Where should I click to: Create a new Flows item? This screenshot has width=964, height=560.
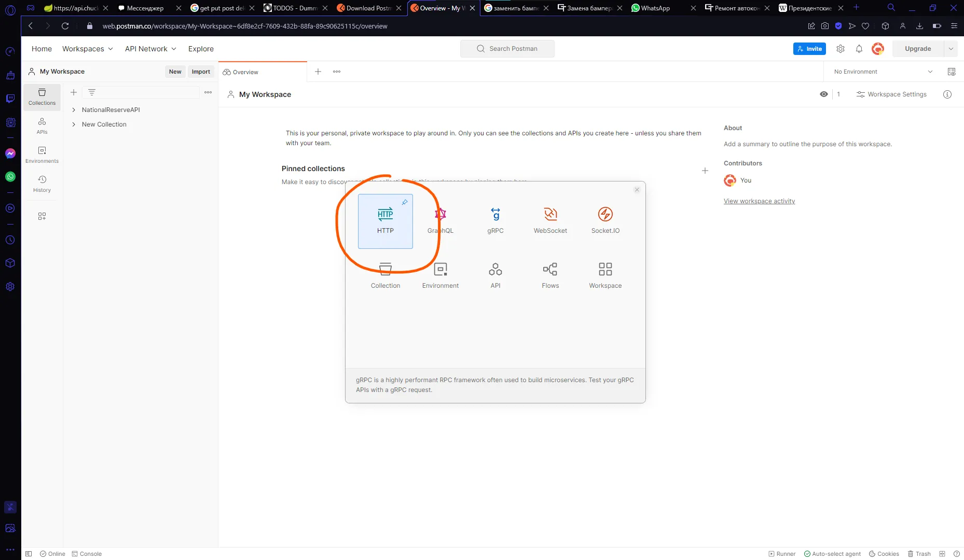550,276
